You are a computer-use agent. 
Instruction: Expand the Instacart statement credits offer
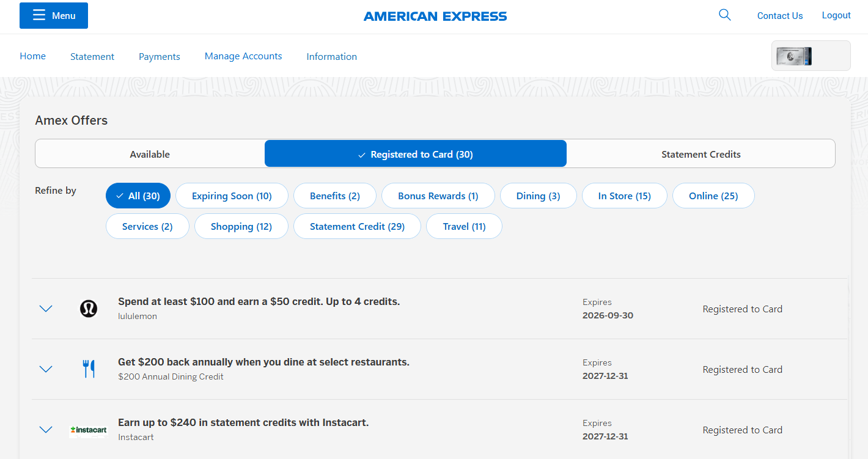(46, 430)
